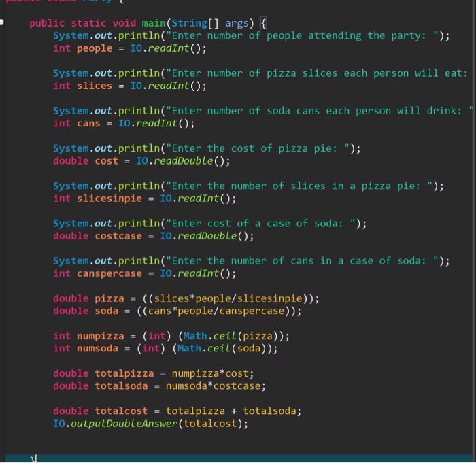Screen dimensions: 476x463
Task: Click the 'pizza slices each person will eat' line
Action: [x=260, y=73]
